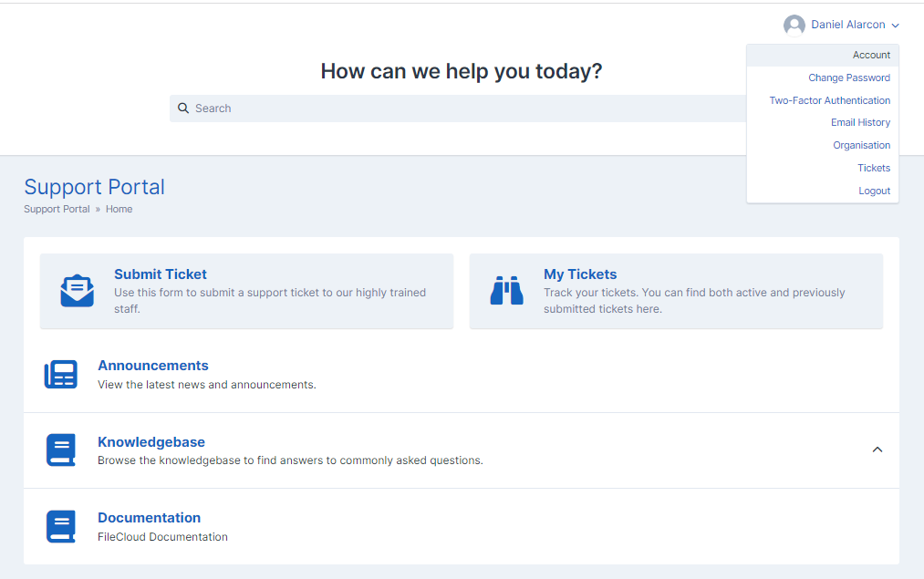Screen dimensions: 924x579
Task: Click the "Use this form to submit" description
Action: [270, 300]
